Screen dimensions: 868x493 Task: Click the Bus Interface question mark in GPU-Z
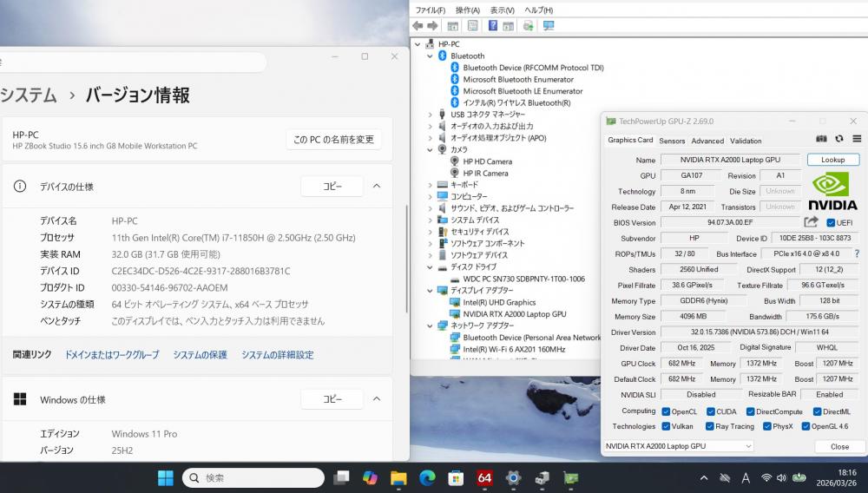click(x=857, y=253)
